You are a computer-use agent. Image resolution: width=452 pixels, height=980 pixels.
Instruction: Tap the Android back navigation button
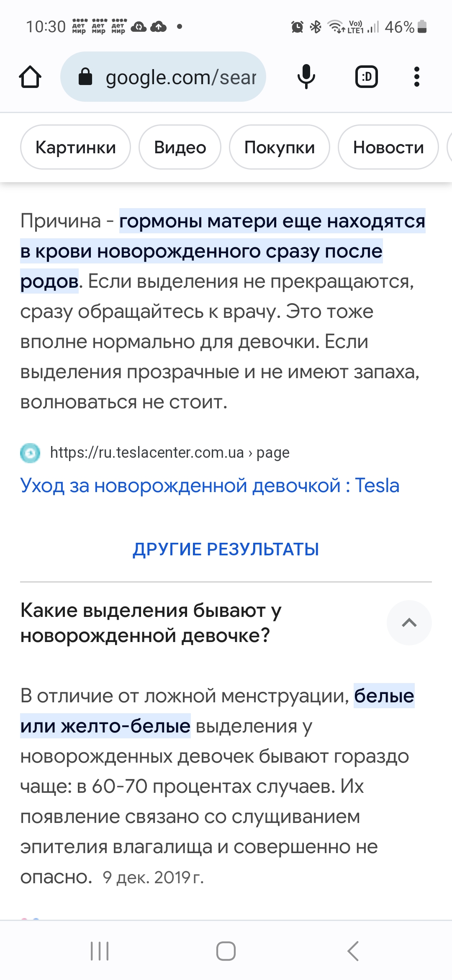tap(353, 951)
